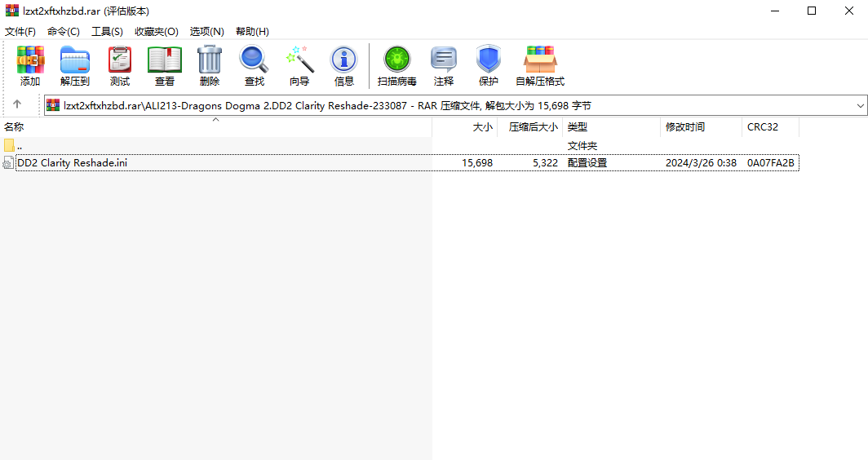Show archive 信息 (Info) icon

pyautogui.click(x=344, y=65)
